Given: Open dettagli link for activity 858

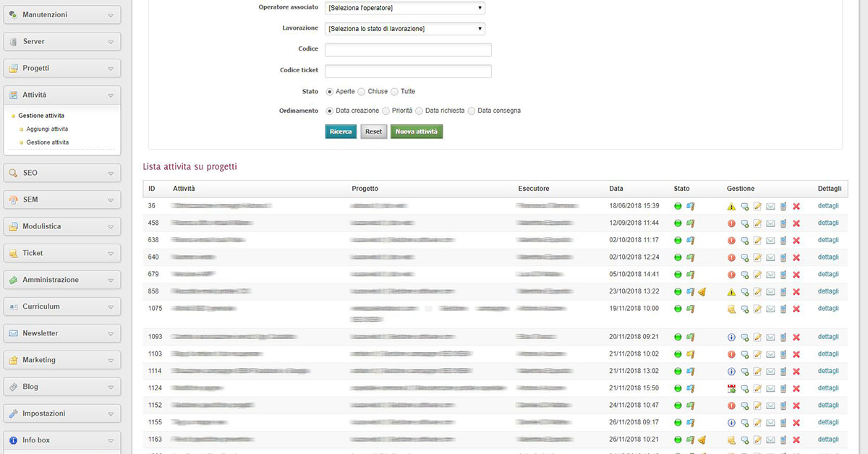Looking at the screenshot, I should [828, 291].
